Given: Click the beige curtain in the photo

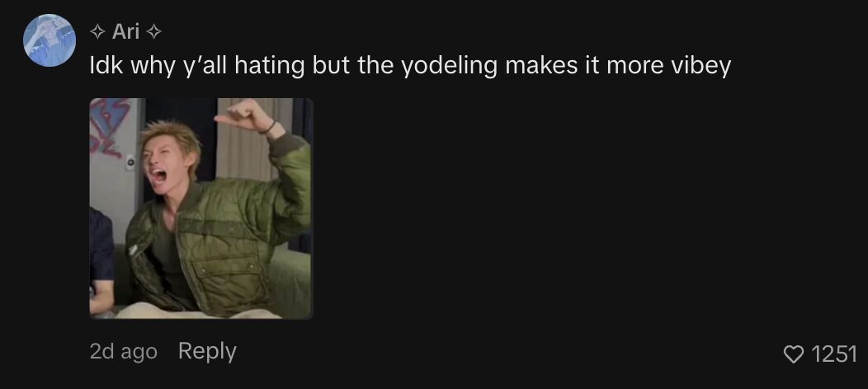Looking at the screenshot, I should (x=252, y=138).
